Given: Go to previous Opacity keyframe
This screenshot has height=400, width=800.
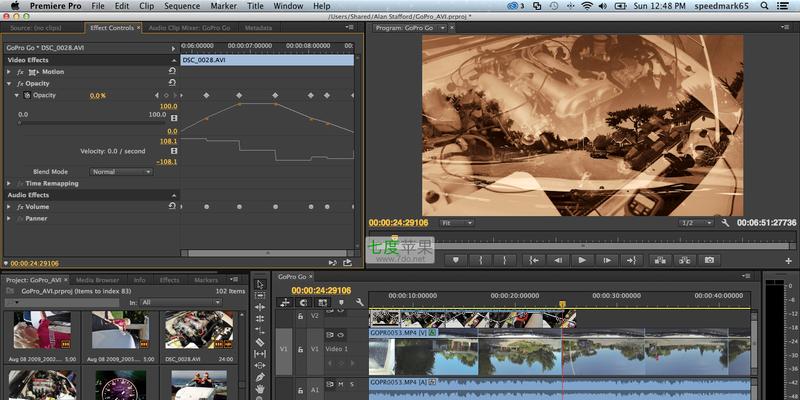Looking at the screenshot, I should point(157,95).
